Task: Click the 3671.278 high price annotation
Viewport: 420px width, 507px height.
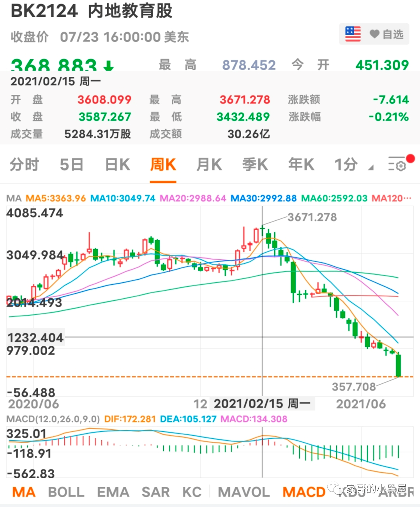Action: coord(312,217)
